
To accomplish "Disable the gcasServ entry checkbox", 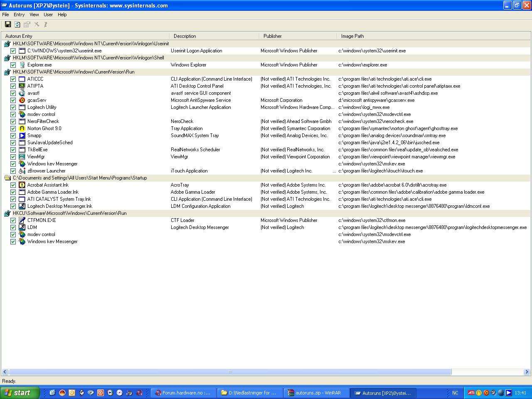I will coord(13,100).
